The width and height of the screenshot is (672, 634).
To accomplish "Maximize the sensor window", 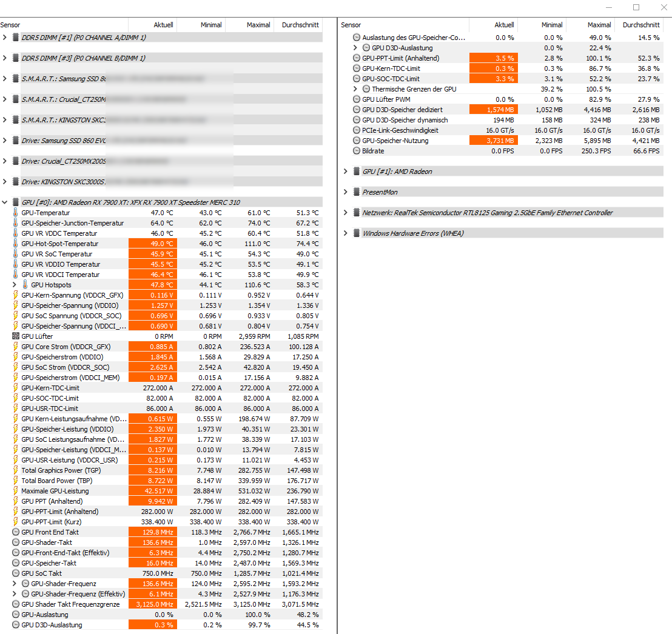I will [636, 7].
